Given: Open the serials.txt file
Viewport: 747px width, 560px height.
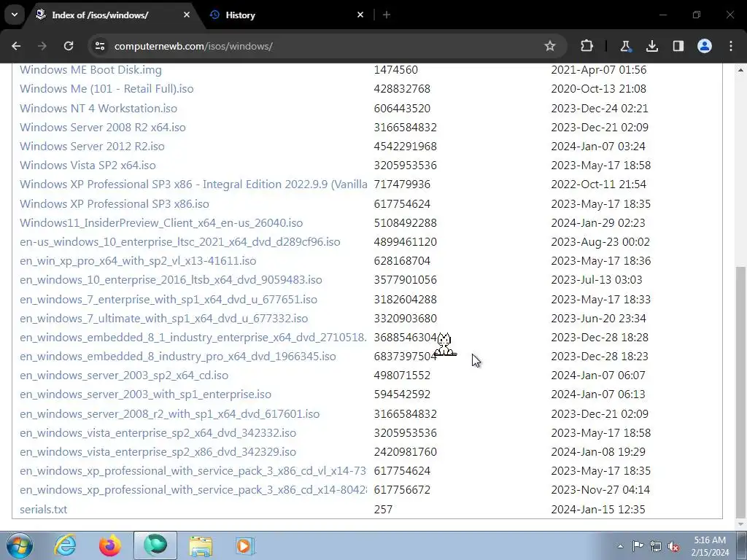Looking at the screenshot, I should tap(43, 510).
